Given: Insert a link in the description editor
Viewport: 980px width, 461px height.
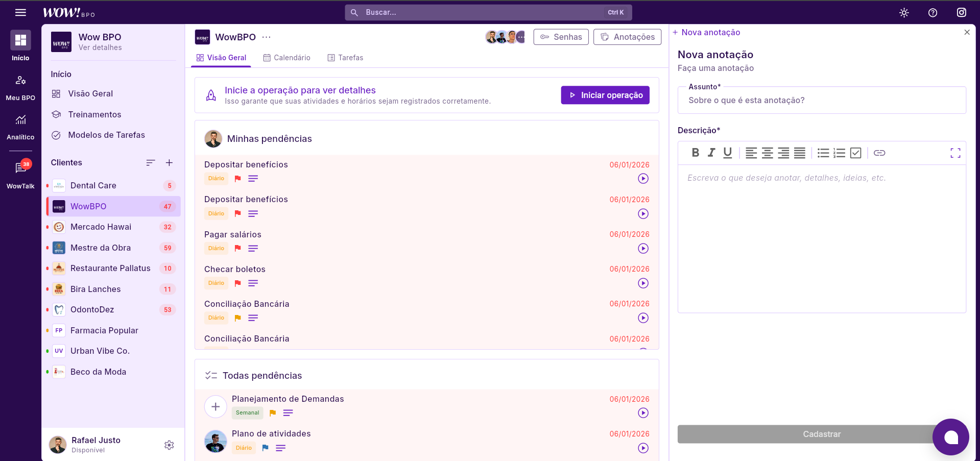Looking at the screenshot, I should [879, 153].
